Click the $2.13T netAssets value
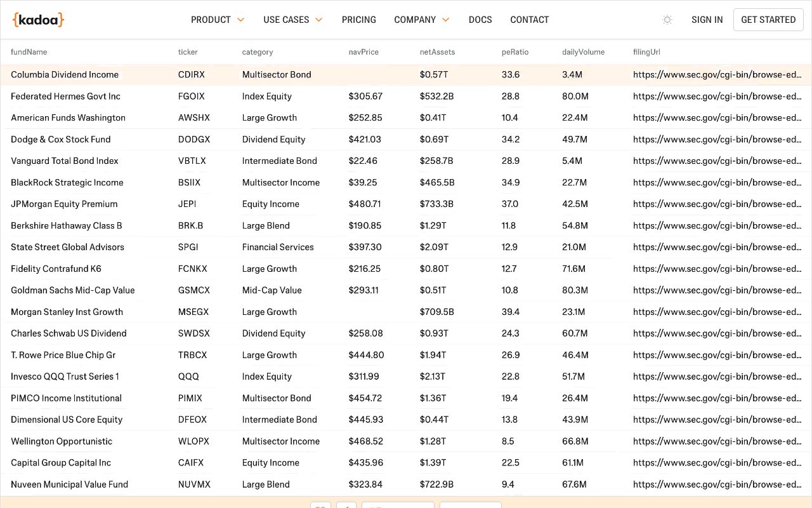Screen dimensions: 812x508 (x=433, y=377)
